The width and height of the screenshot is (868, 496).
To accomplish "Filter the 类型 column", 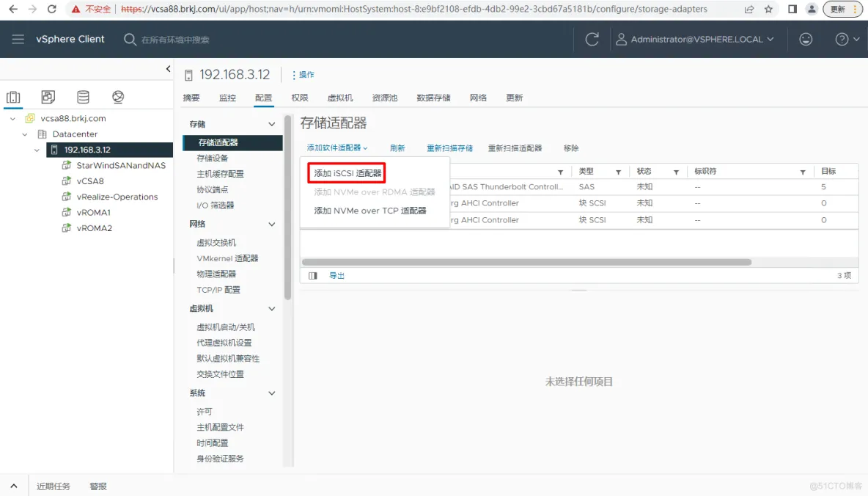I will pyautogui.click(x=618, y=172).
